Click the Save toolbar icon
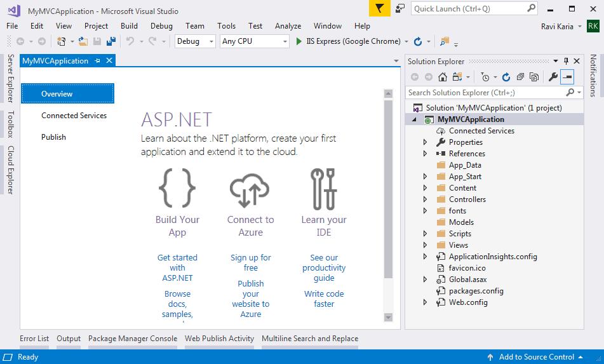The width and height of the screenshot is (604, 364). click(x=97, y=41)
